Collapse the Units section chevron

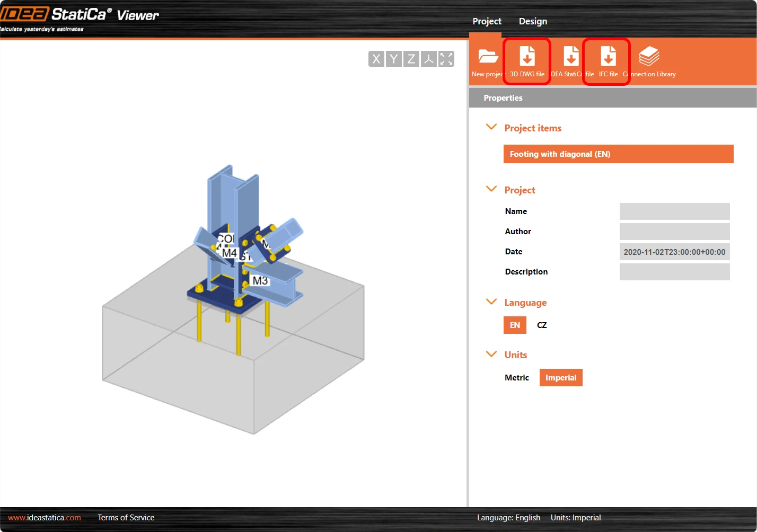pyautogui.click(x=491, y=354)
